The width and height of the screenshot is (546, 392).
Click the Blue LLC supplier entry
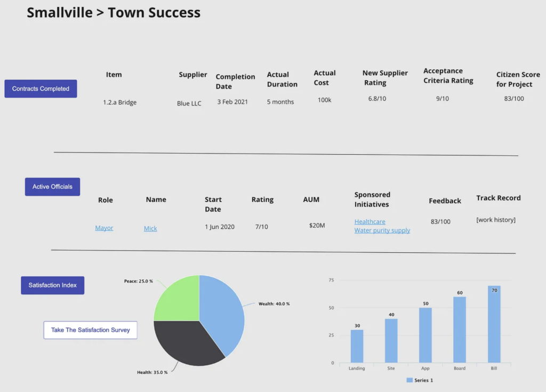[x=189, y=103]
